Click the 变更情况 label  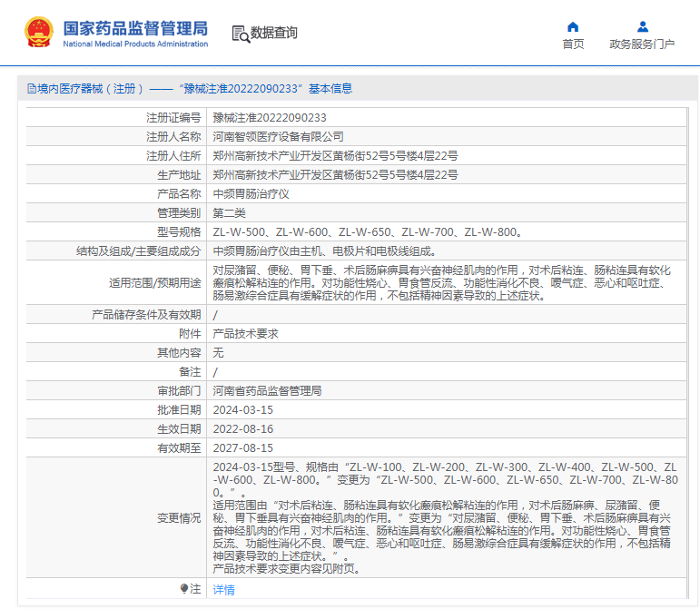coord(179,518)
